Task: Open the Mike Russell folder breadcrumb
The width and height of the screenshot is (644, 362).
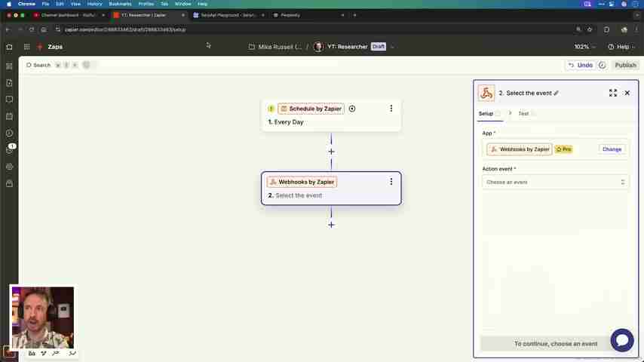Action: (274, 47)
